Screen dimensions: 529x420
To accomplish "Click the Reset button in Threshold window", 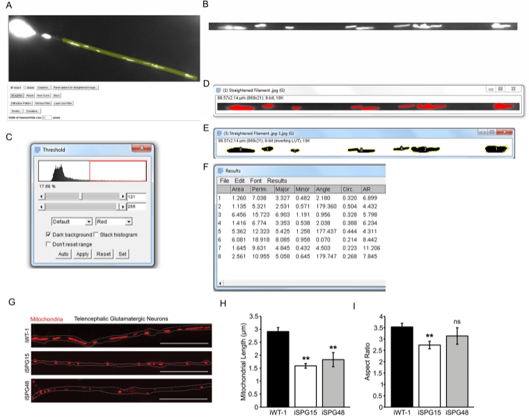I will 104,254.
